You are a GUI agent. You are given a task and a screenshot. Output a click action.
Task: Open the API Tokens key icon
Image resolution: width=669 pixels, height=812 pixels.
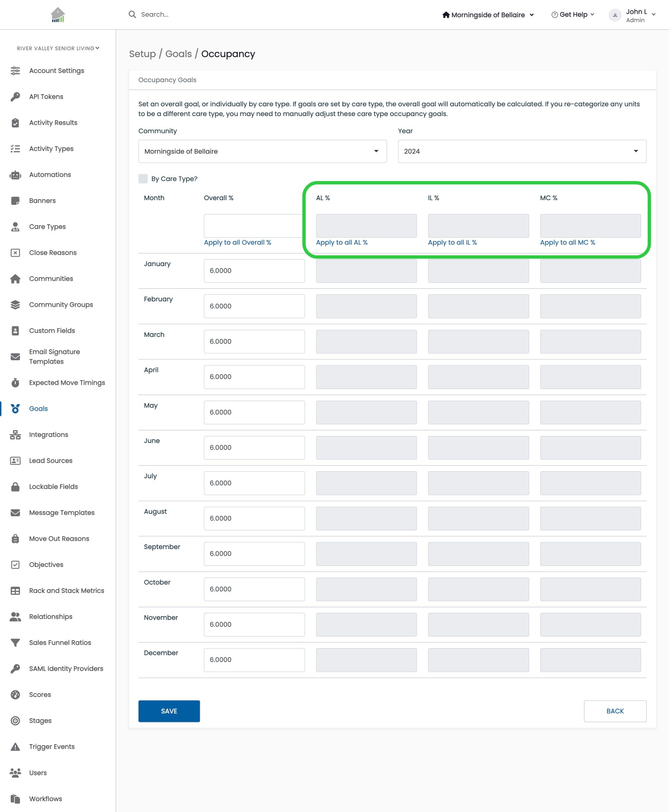point(15,97)
